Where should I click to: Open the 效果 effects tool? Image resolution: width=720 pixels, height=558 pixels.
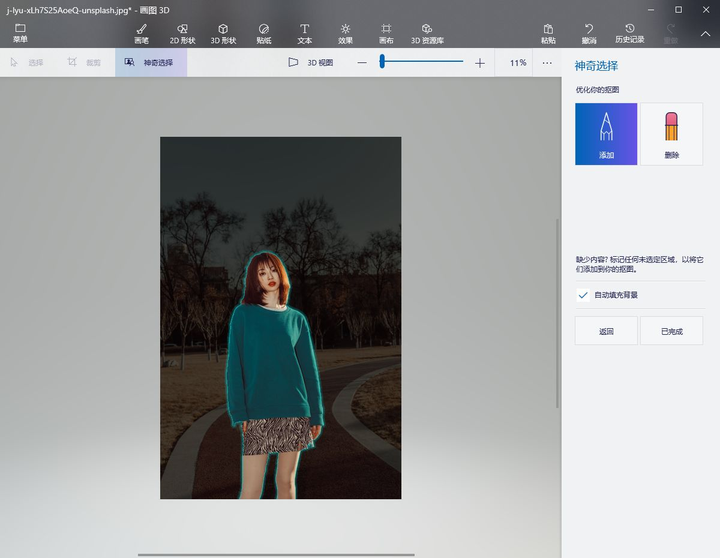[345, 34]
